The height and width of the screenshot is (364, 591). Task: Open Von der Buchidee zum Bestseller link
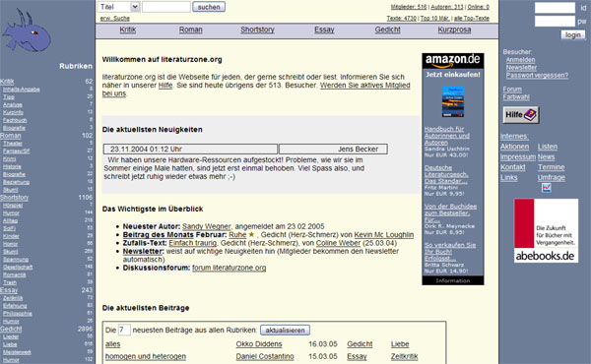(450, 213)
